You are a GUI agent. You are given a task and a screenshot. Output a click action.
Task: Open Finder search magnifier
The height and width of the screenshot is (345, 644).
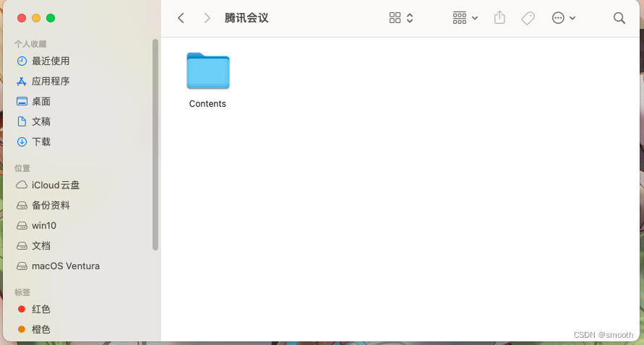(619, 18)
